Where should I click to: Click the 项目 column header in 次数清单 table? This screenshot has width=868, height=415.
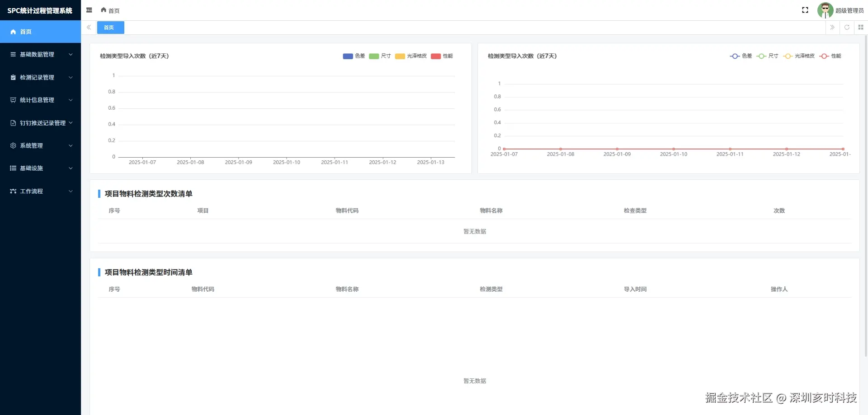click(x=203, y=211)
